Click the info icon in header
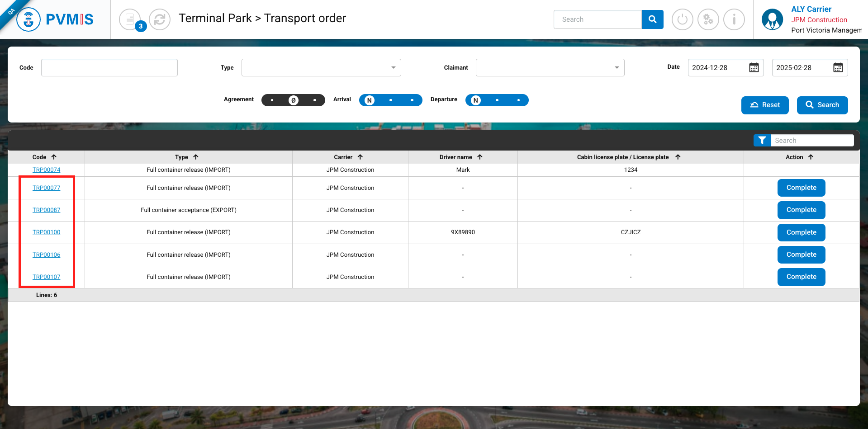Image resolution: width=868 pixels, height=429 pixels. pyautogui.click(x=734, y=19)
